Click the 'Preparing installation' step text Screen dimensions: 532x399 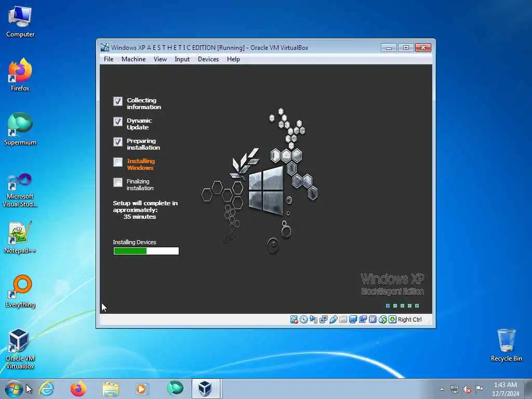pyautogui.click(x=143, y=144)
